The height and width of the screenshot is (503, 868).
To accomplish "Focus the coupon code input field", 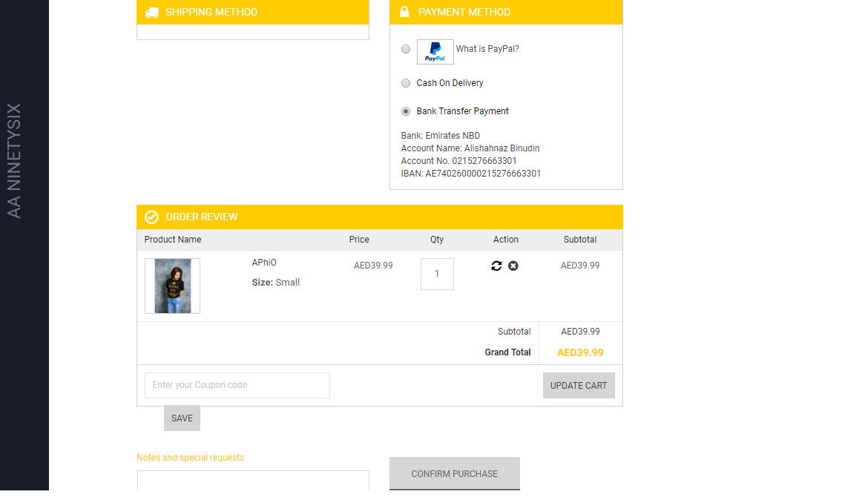I will tap(237, 385).
